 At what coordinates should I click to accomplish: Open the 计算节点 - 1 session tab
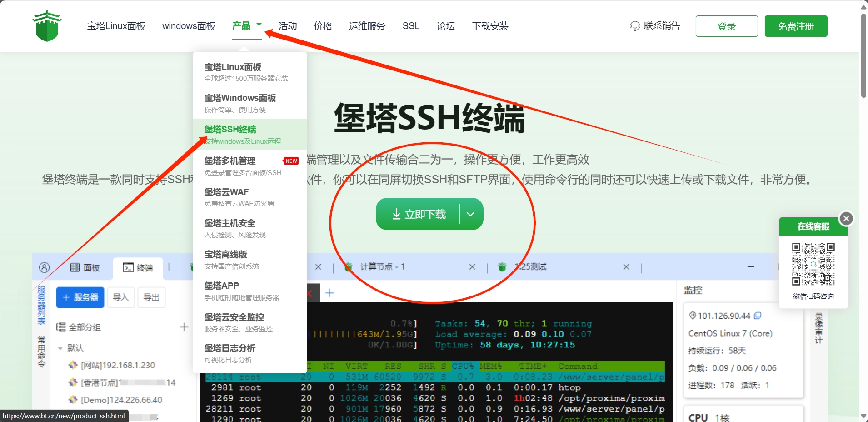pos(382,266)
